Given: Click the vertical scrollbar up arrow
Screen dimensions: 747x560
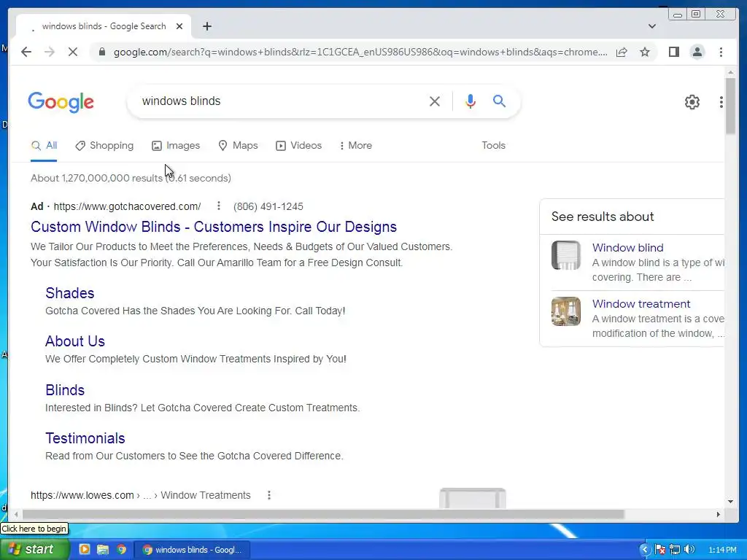Looking at the screenshot, I should click(x=730, y=72).
